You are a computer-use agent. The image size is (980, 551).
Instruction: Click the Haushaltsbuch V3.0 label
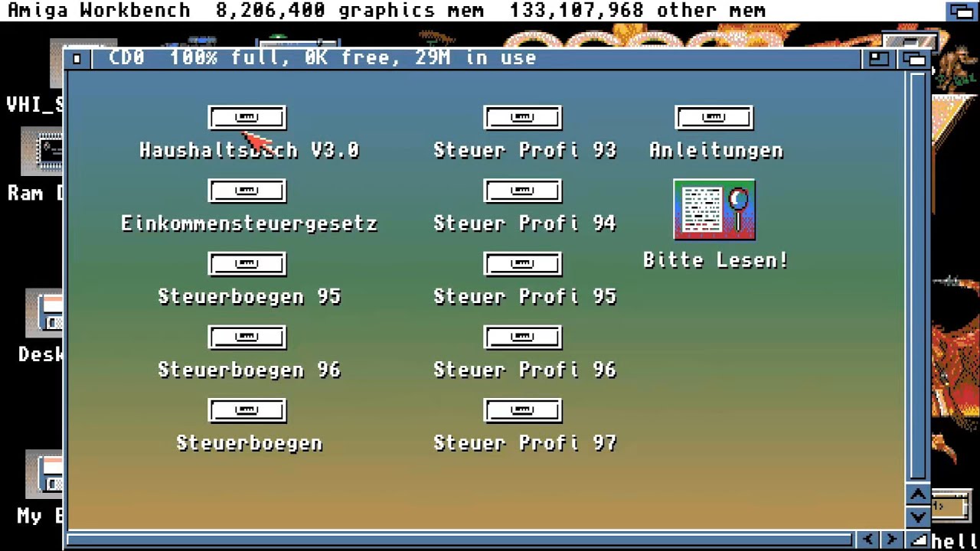tap(250, 150)
